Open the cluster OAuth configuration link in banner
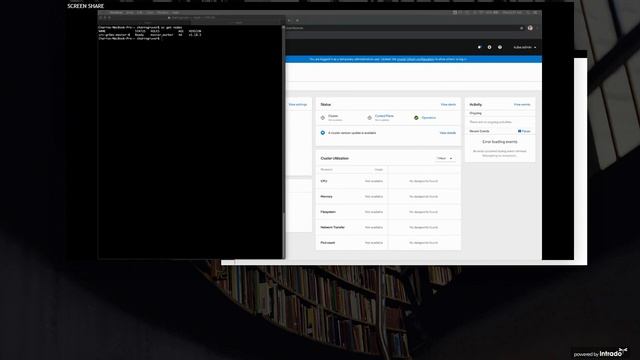 [416, 59]
